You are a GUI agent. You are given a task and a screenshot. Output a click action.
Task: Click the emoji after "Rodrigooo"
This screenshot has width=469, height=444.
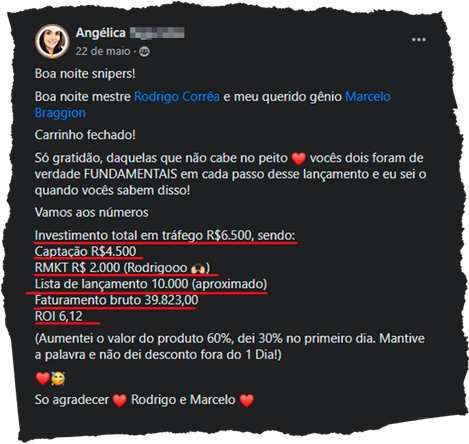(198, 268)
